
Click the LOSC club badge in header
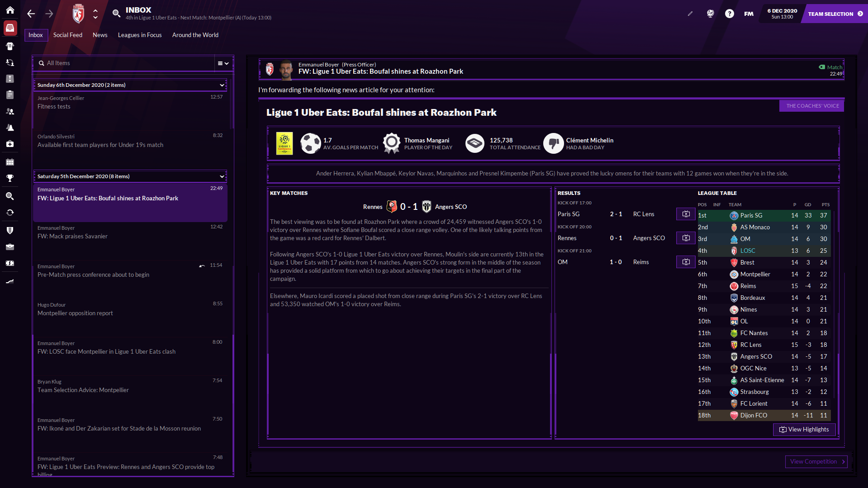click(78, 14)
